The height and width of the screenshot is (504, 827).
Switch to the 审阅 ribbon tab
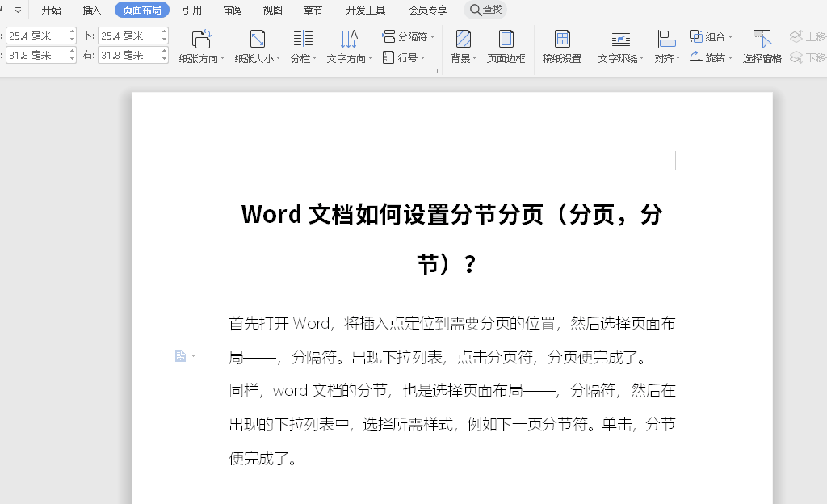pyautogui.click(x=232, y=10)
